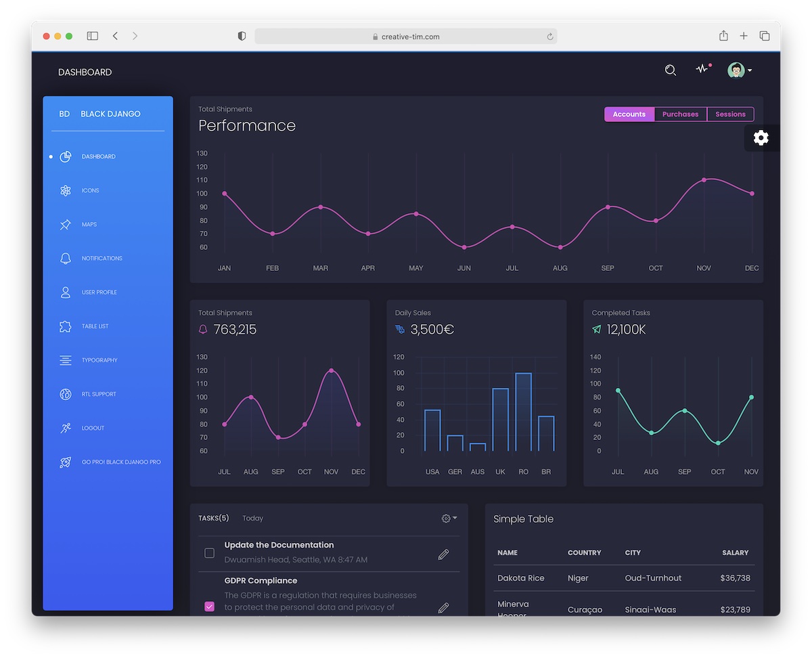Viewport: 812px width, 658px height.
Task: Click the search magnifier in the top bar
Action: tap(670, 70)
